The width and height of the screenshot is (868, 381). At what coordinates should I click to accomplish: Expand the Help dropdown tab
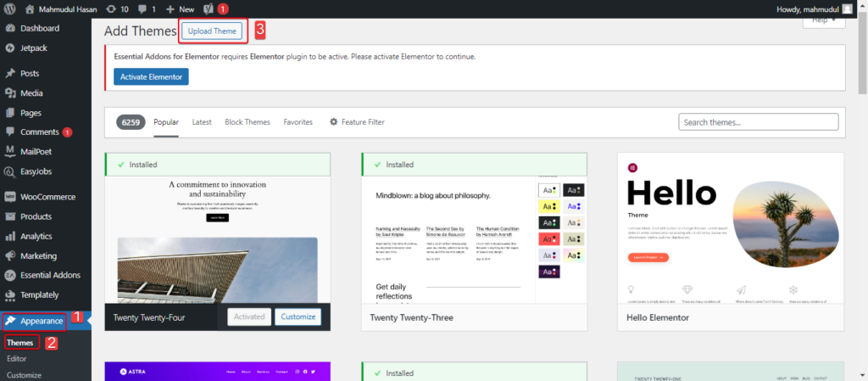(823, 20)
